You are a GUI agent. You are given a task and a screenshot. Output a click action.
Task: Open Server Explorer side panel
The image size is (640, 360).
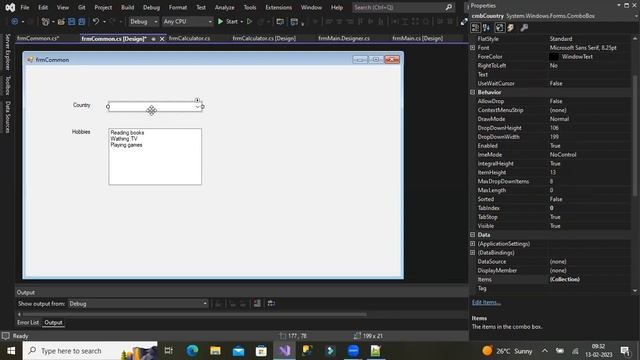[x=7, y=52]
